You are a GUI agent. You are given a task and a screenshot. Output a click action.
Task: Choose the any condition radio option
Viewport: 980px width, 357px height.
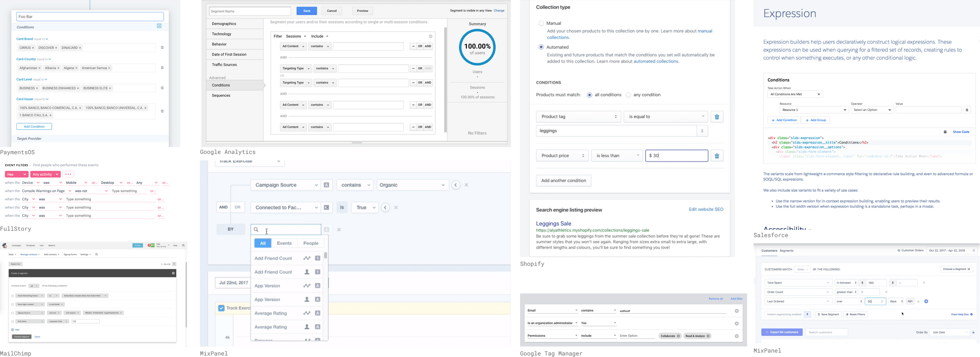[x=628, y=95]
